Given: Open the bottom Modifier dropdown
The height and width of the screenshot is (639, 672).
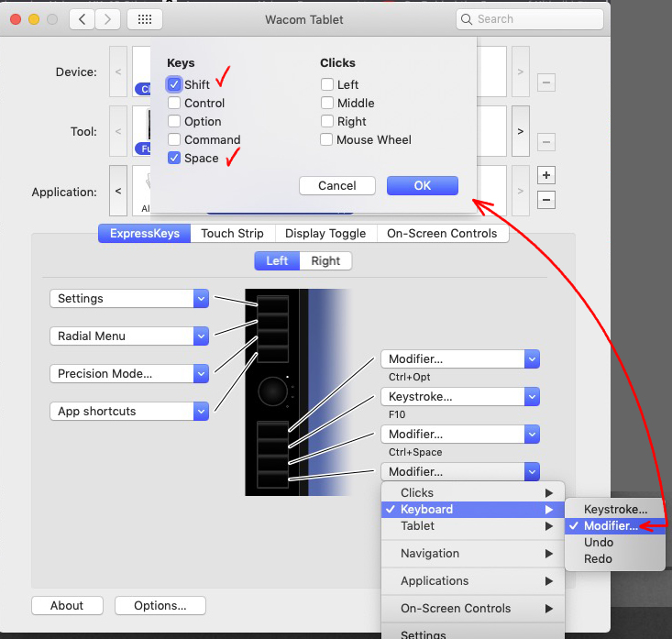Looking at the screenshot, I should pyautogui.click(x=460, y=471).
